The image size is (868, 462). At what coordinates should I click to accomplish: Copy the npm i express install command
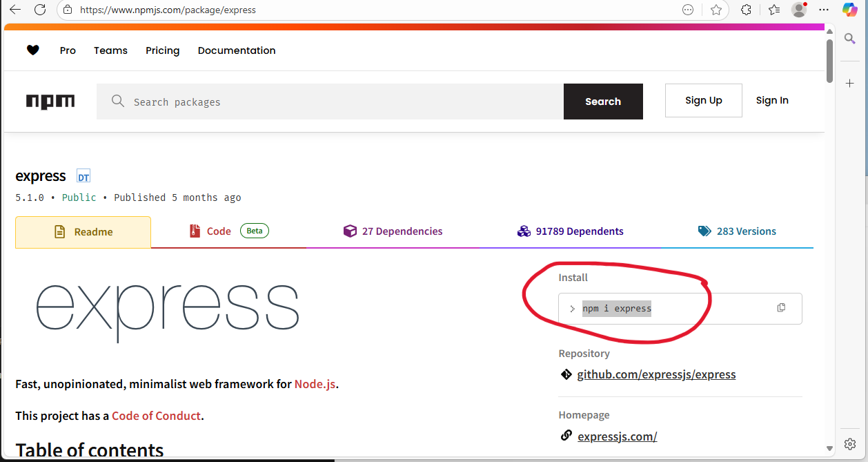781,308
